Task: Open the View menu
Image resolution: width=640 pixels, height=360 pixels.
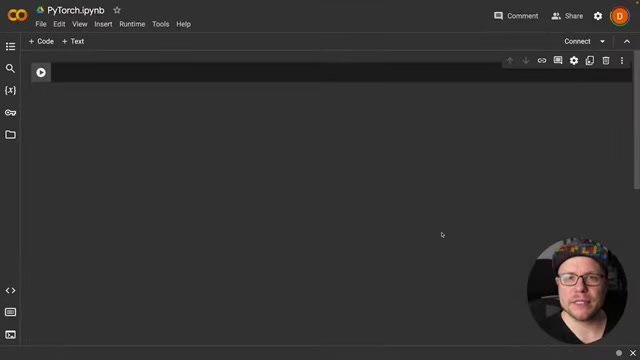Action: click(x=80, y=24)
